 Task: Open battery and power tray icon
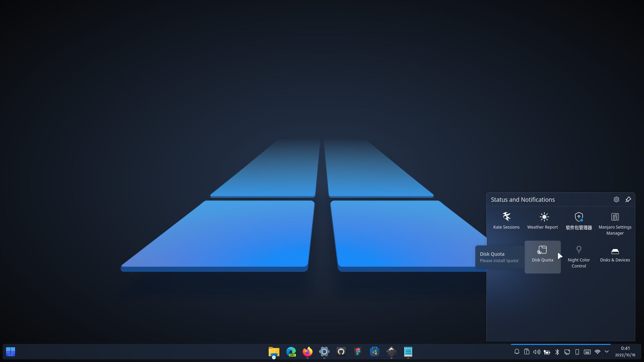click(547, 352)
